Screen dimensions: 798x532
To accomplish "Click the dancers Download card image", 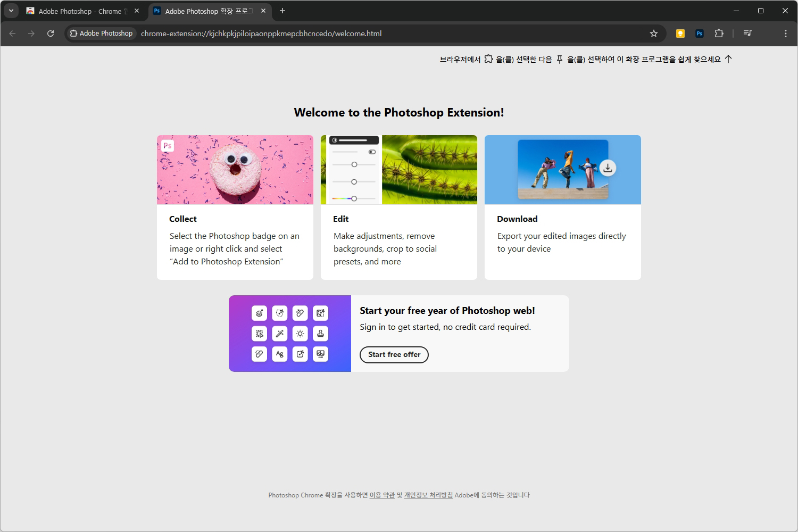I will coord(563,170).
